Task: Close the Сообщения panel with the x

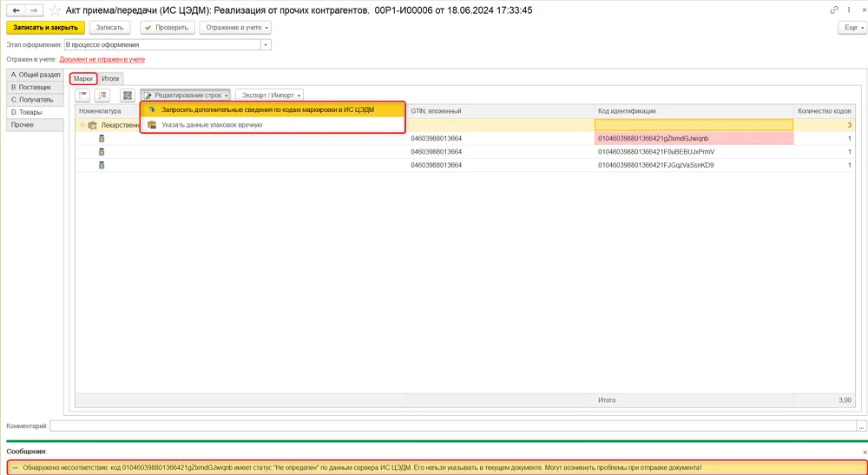Action: (865, 452)
